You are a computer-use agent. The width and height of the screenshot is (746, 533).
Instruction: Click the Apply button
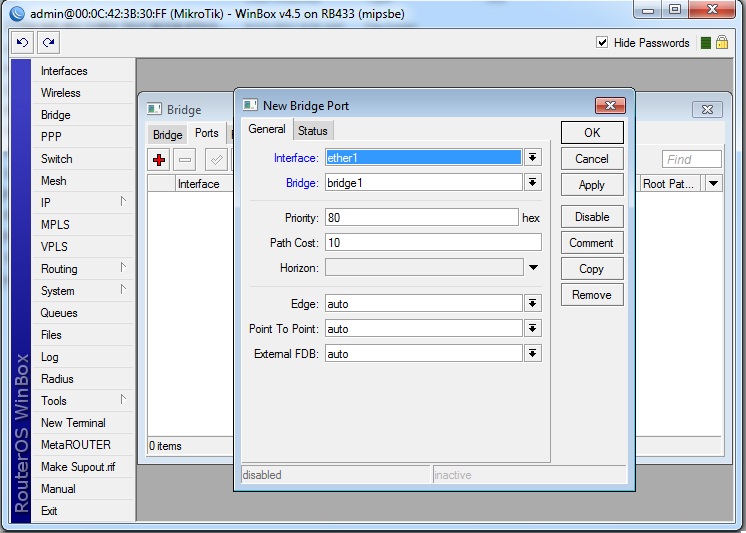click(x=592, y=185)
